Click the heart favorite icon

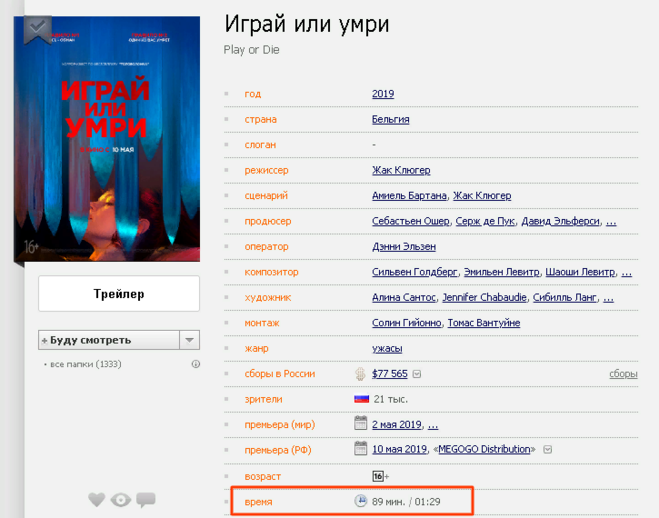[x=96, y=499]
